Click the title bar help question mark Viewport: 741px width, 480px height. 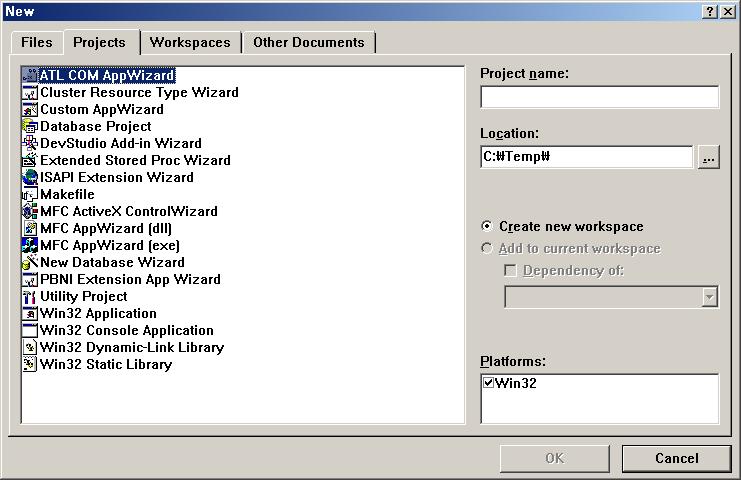[x=710, y=11]
